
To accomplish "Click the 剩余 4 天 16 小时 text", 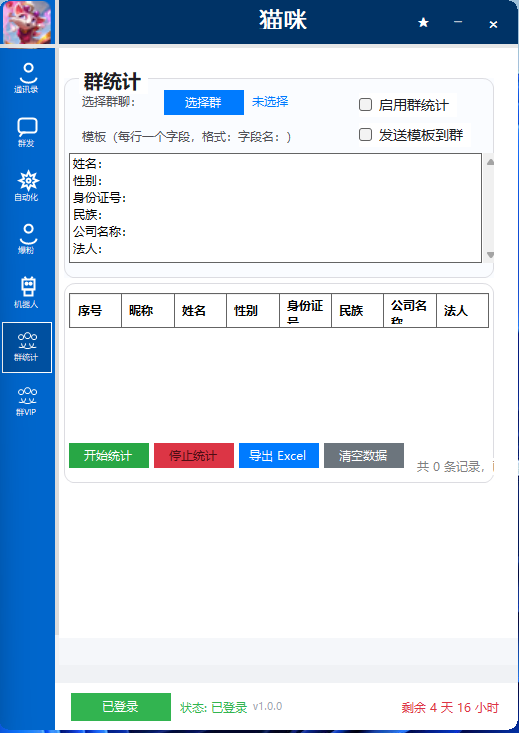I will coord(450,707).
